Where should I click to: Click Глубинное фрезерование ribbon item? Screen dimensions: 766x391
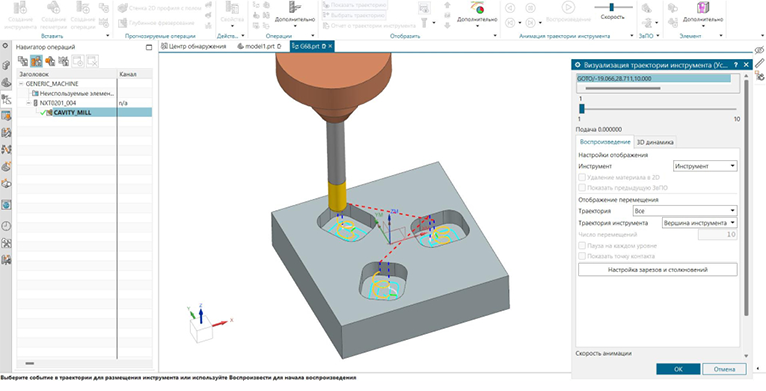point(156,22)
